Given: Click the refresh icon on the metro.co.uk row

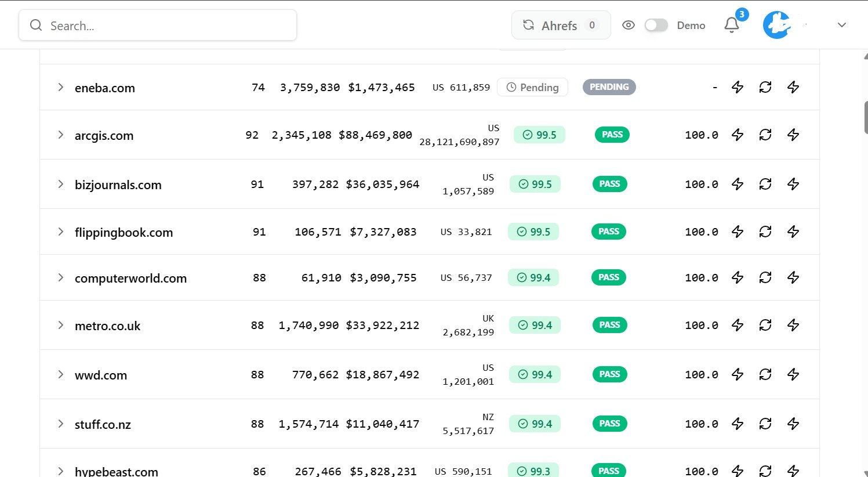Looking at the screenshot, I should pos(765,325).
